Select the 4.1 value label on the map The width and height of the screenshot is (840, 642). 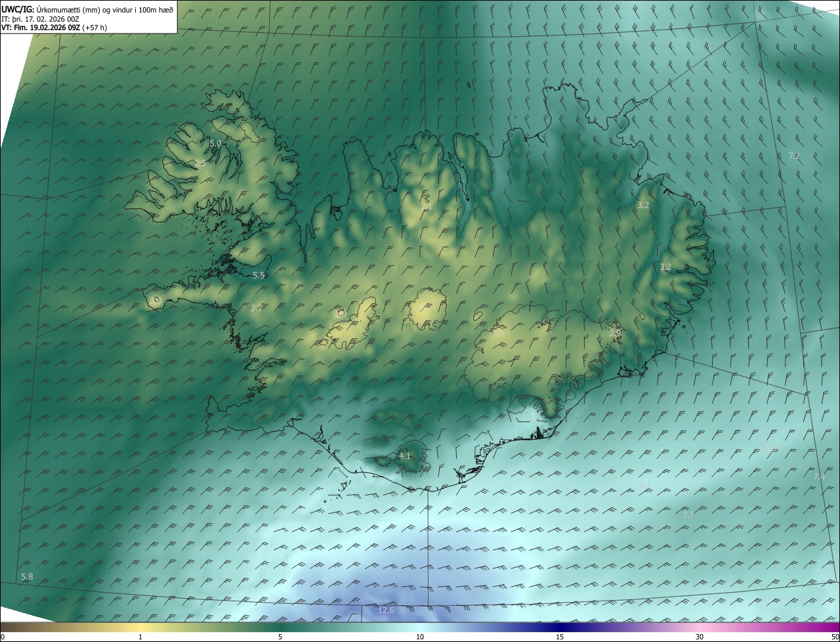click(x=404, y=456)
